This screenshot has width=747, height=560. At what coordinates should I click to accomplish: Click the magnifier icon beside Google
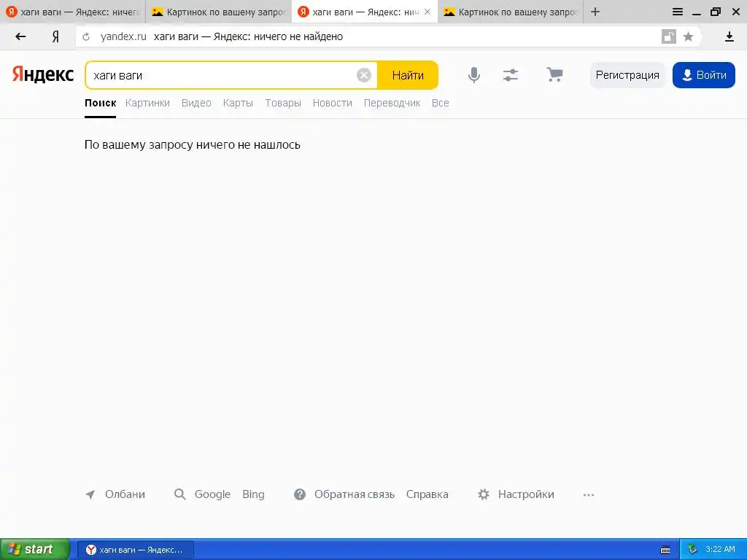pos(179,494)
